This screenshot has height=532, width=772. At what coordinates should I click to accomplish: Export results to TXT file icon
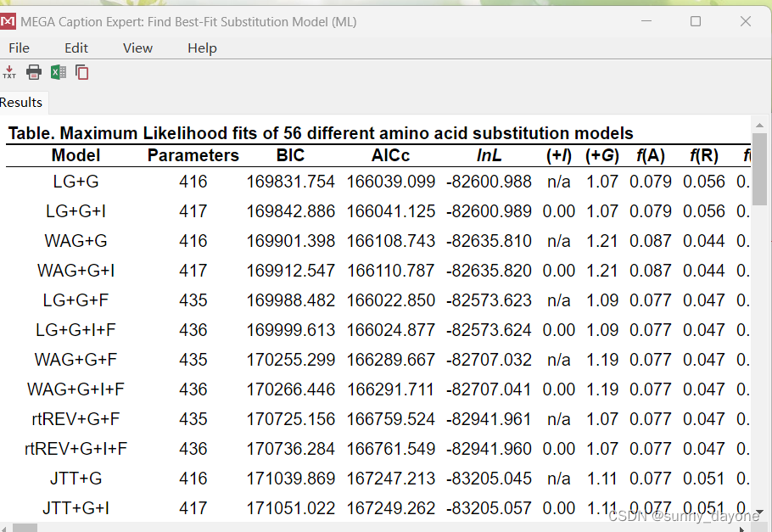coord(9,72)
